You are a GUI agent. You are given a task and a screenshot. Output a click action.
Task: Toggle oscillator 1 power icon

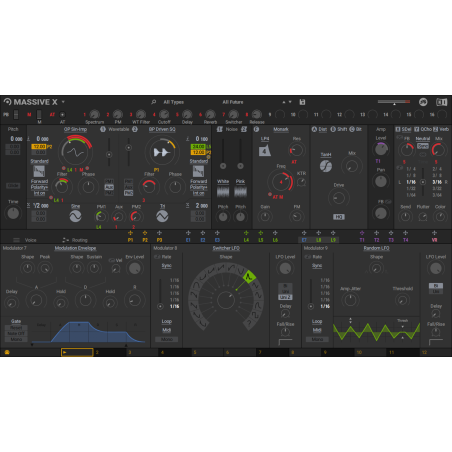(x=103, y=129)
